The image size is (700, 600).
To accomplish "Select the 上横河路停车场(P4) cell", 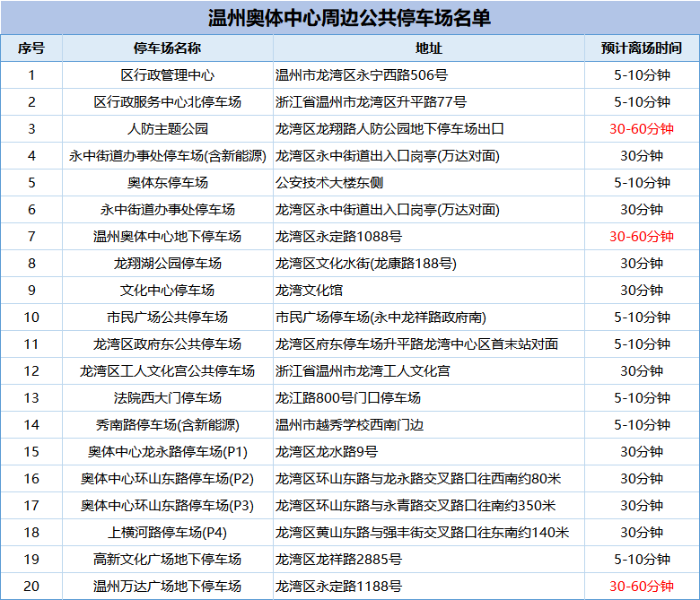I will [167, 533].
